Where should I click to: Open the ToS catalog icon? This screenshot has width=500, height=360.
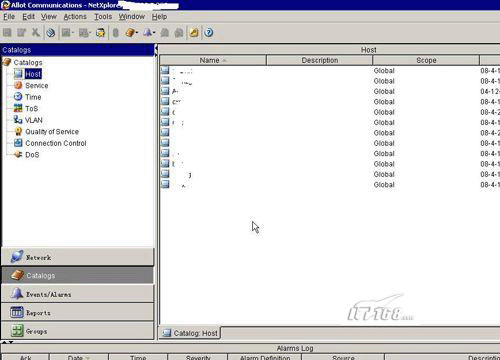point(18,108)
